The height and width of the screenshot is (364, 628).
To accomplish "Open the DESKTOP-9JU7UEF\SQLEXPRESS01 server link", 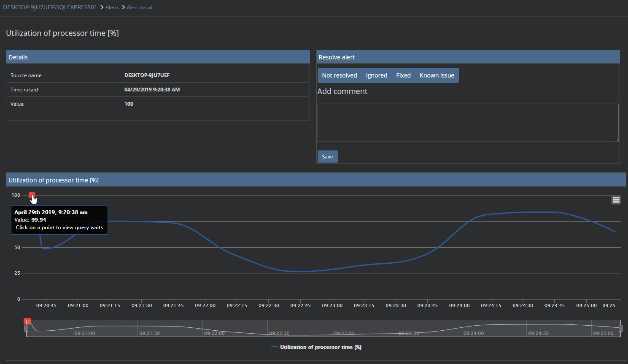I will click(x=50, y=7).
